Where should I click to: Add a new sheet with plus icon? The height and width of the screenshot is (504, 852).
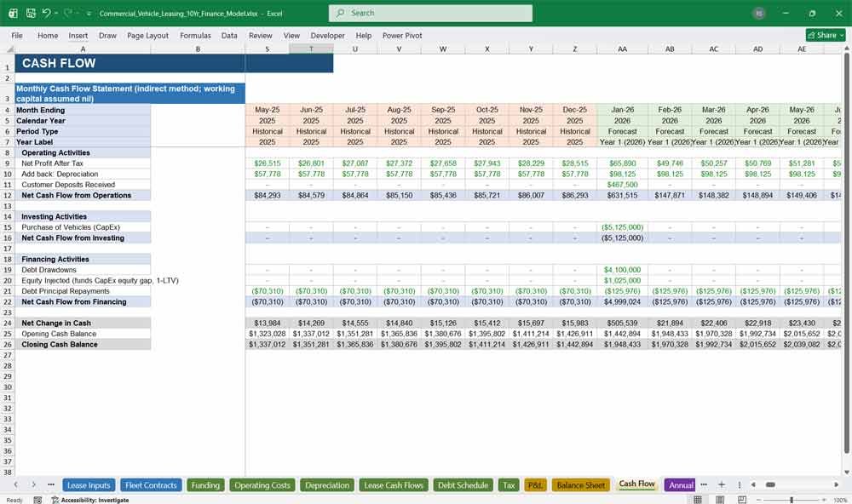tap(722, 484)
